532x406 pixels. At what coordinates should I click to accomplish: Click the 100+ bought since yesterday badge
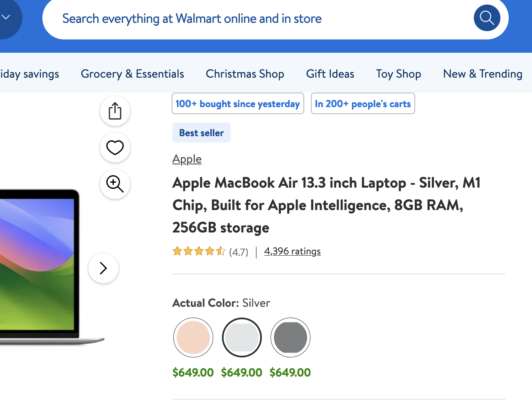click(x=238, y=103)
